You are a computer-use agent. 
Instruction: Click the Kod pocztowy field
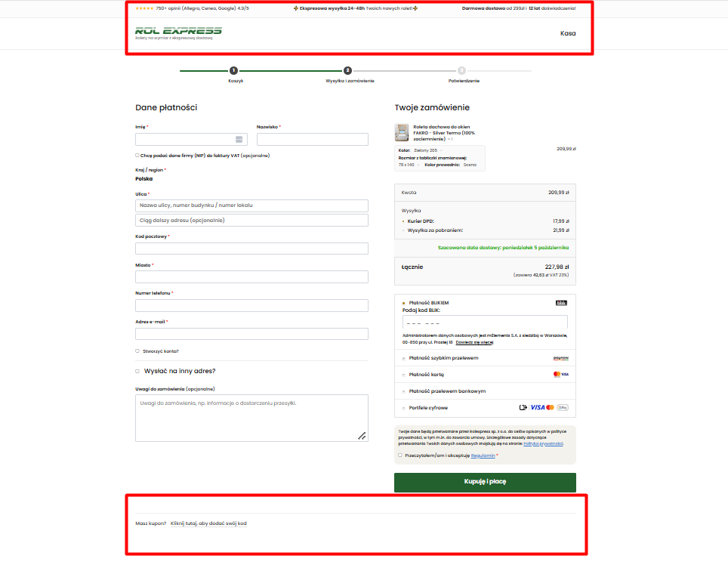tap(251, 249)
